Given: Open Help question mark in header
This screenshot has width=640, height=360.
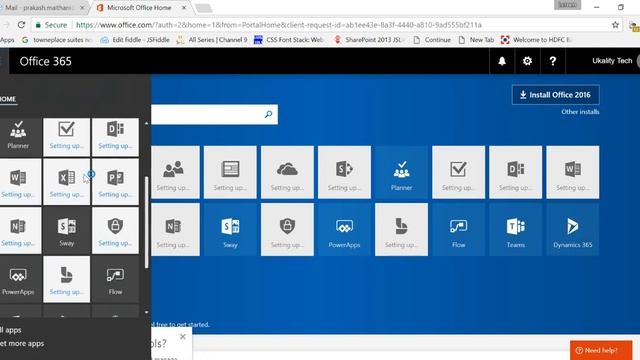Looking at the screenshot, I should [x=553, y=61].
